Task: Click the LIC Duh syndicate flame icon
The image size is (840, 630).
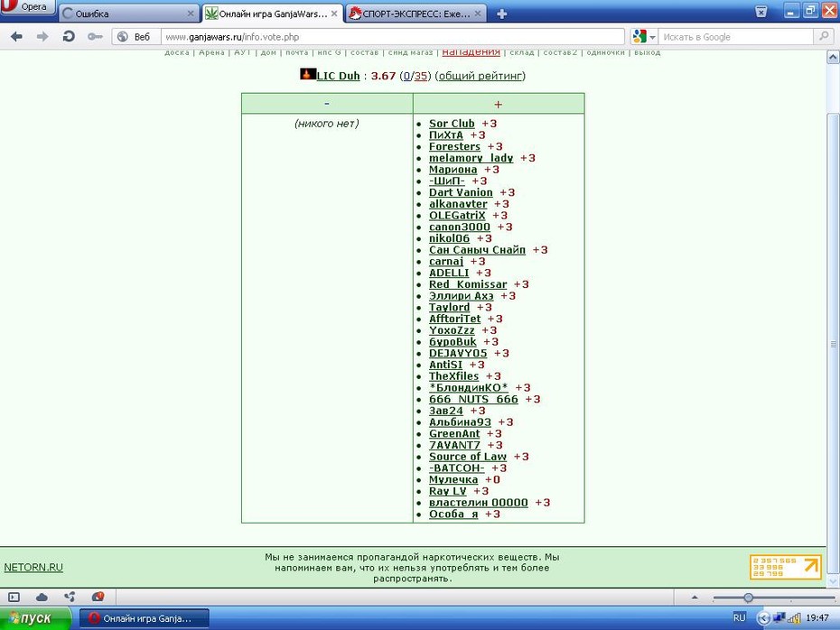Action: coord(307,74)
